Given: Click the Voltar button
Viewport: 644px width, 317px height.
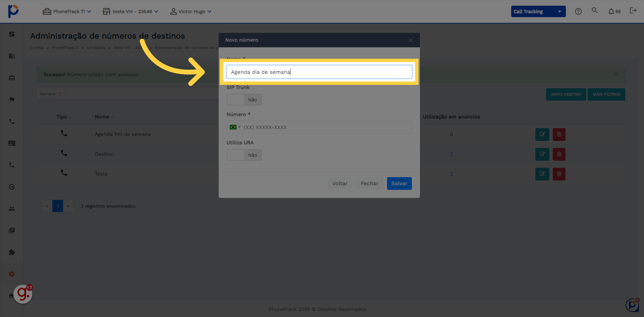Looking at the screenshot, I should 339,183.
